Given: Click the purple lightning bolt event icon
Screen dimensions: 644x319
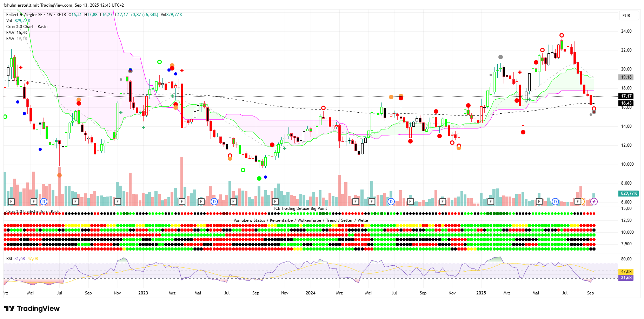Looking at the screenshot, I should pos(594,201).
